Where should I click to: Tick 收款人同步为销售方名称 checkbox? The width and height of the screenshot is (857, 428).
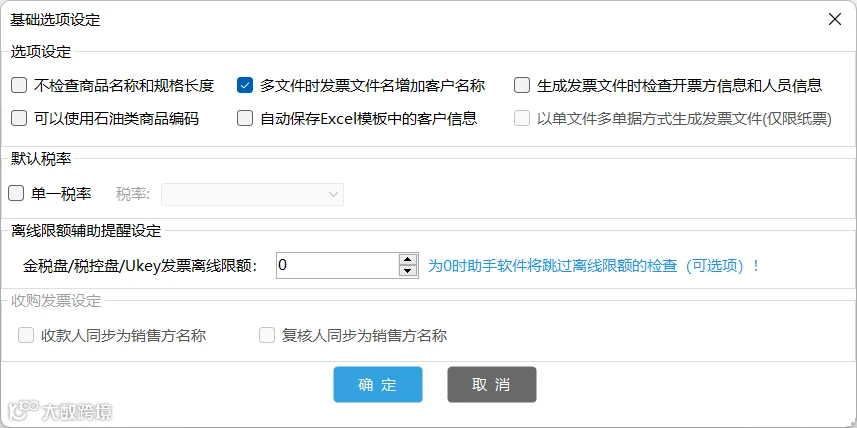[26, 335]
